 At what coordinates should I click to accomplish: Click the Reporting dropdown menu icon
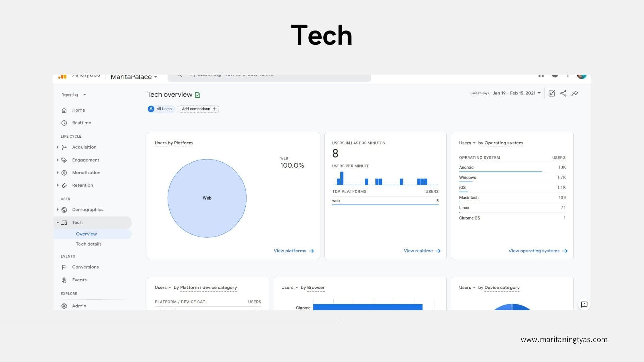point(85,95)
